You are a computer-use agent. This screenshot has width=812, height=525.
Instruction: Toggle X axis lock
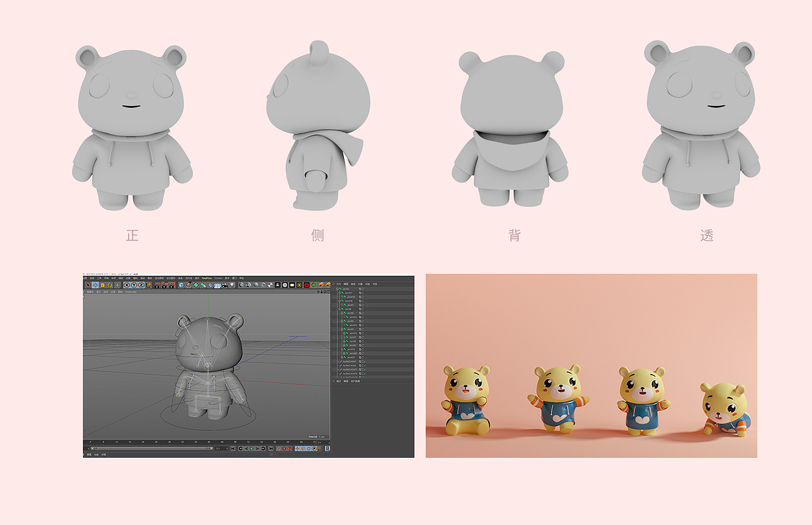[x=127, y=285]
